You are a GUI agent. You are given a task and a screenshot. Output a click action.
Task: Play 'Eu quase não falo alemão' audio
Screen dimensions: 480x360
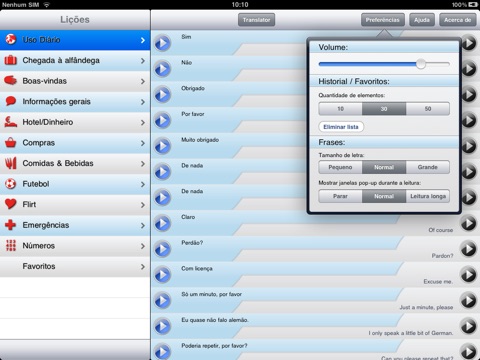(x=163, y=326)
